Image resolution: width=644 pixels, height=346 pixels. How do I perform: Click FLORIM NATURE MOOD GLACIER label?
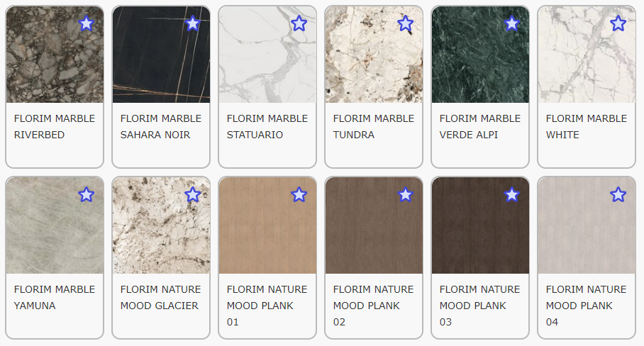[x=160, y=298]
